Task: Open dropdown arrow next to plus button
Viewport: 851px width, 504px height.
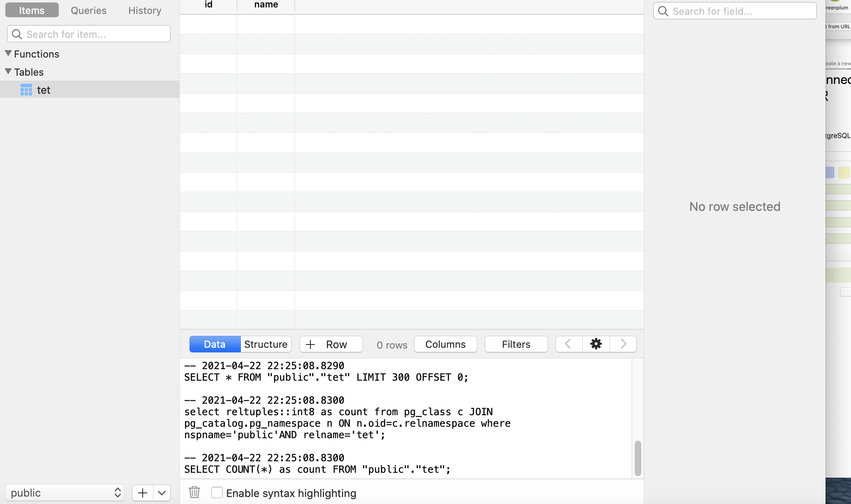Action: click(x=162, y=493)
